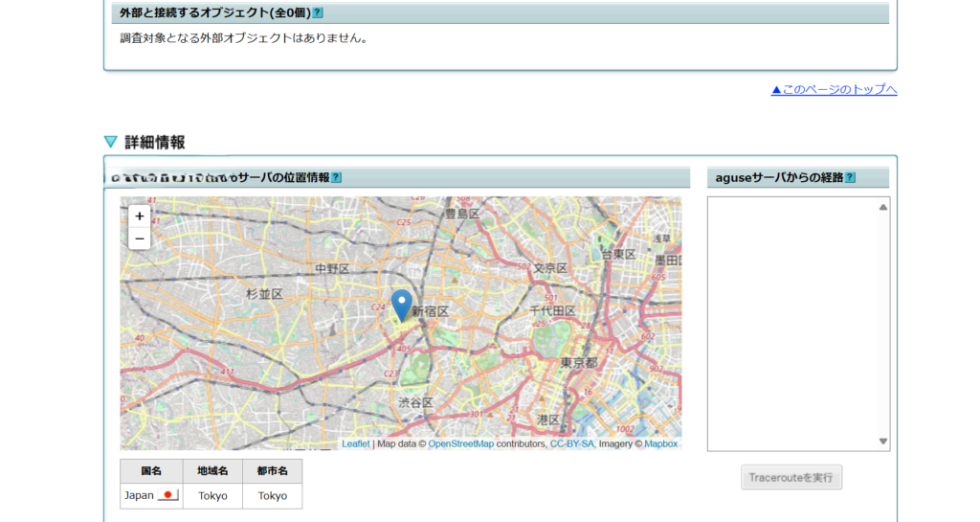Click 調査対象となる外部オブジェクトはありません text

click(x=244, y=38)
